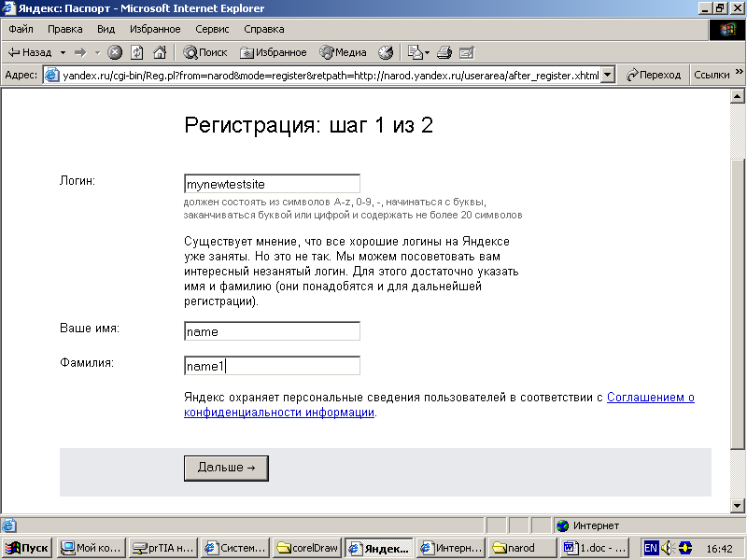Open the Вид menu
Image resolution: width=747 pixels, height=560 pixels.
point(106,29)
